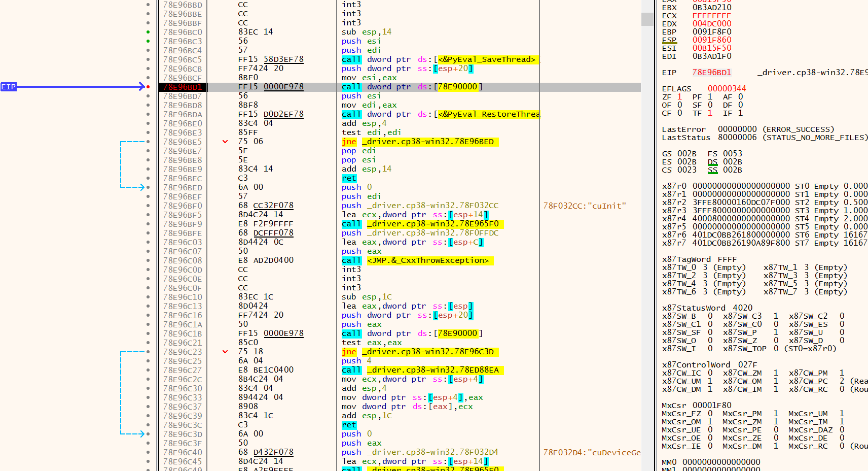Select EBP register value 0091F8F0

[x=712, y=32]
